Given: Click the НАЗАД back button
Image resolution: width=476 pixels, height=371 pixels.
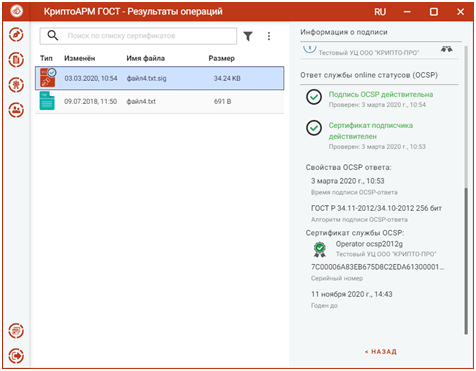Looking at the screenshot, I should coord(381,352).
